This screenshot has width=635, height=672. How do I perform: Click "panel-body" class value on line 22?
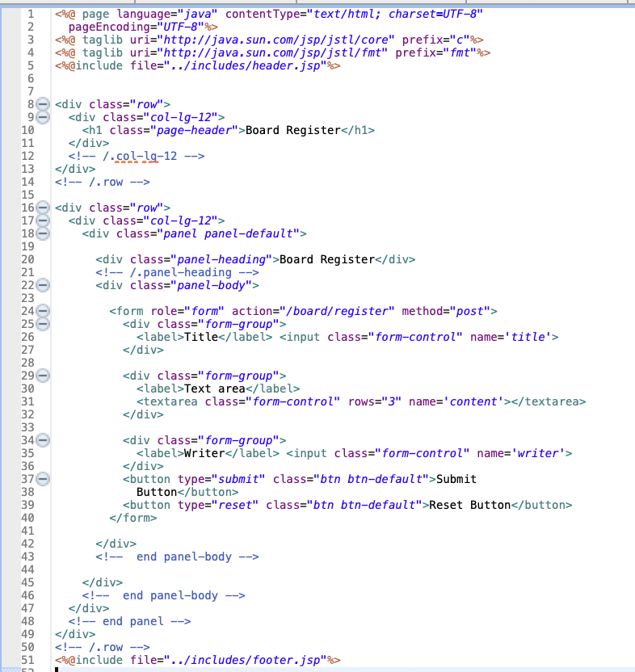tap(212, 285)
